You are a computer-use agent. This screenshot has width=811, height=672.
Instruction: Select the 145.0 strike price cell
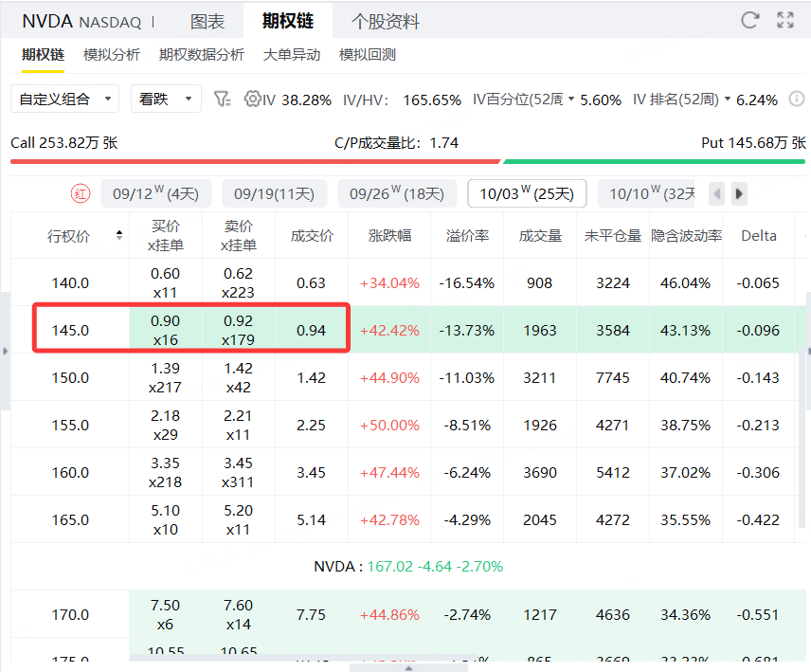click(70, 330)
